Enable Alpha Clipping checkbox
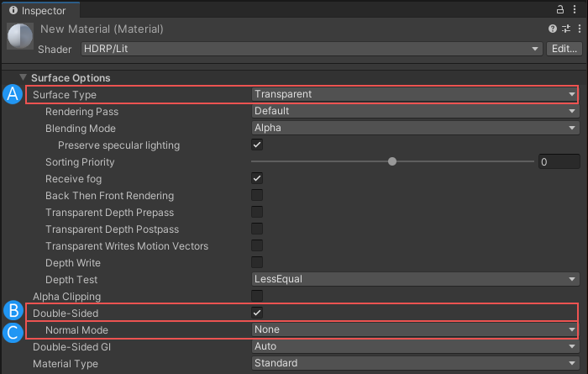The height and width of the screenshot is (374, 588). [258, 296]
